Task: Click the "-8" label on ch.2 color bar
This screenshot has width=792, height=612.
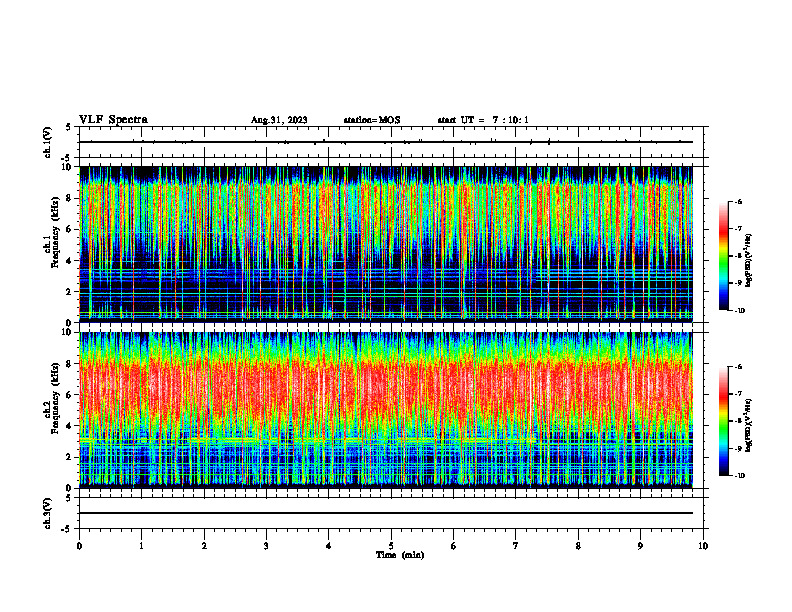Action: [x=738, y=421]
